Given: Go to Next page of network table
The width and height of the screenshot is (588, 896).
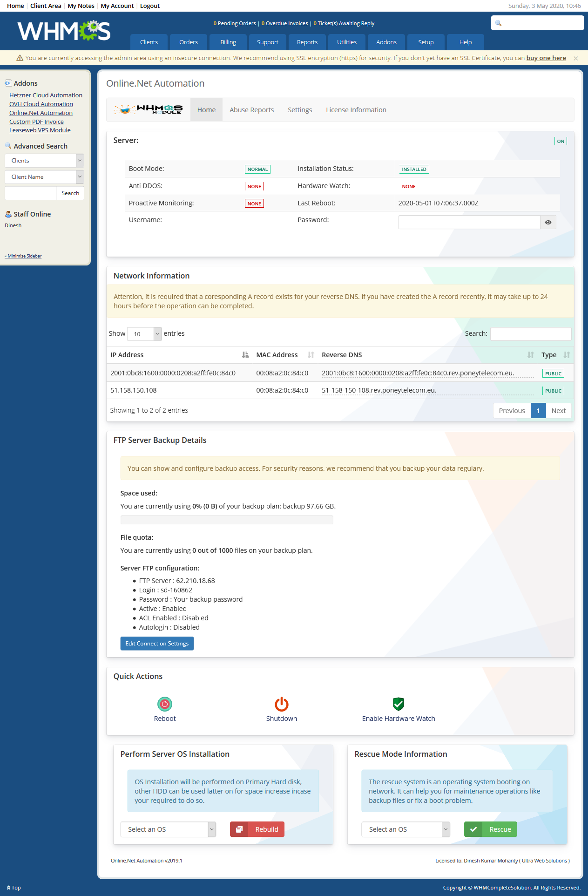Looking at the screenshot, I should (x=559, y=411).
